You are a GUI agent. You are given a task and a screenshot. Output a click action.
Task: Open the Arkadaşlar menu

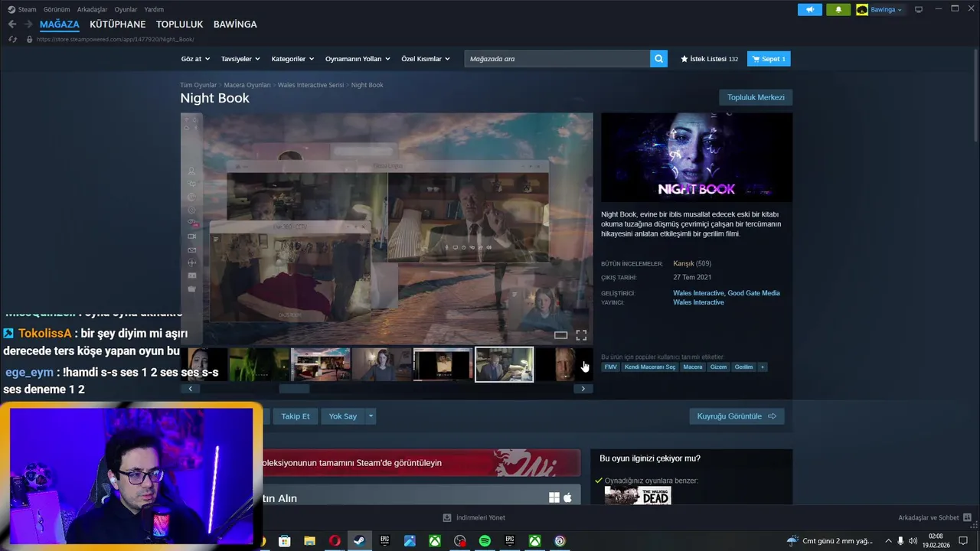click(92, 10)
